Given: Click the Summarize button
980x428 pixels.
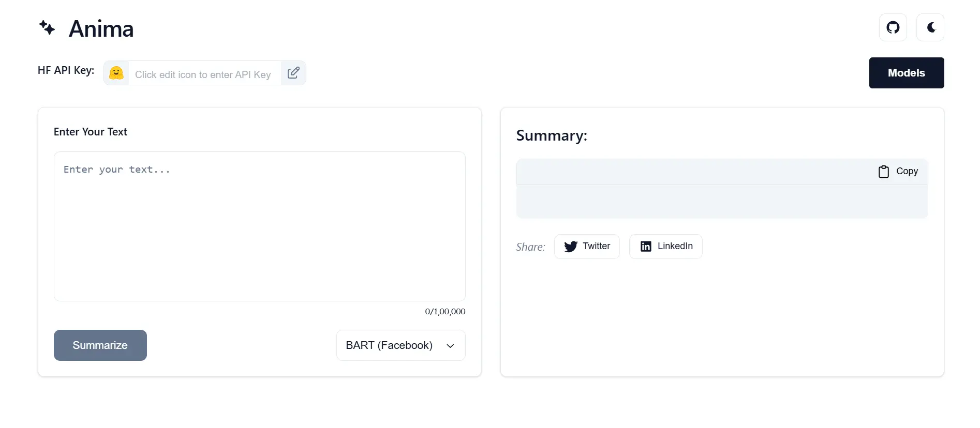Looking at the screenshot, I should (100, 345).
